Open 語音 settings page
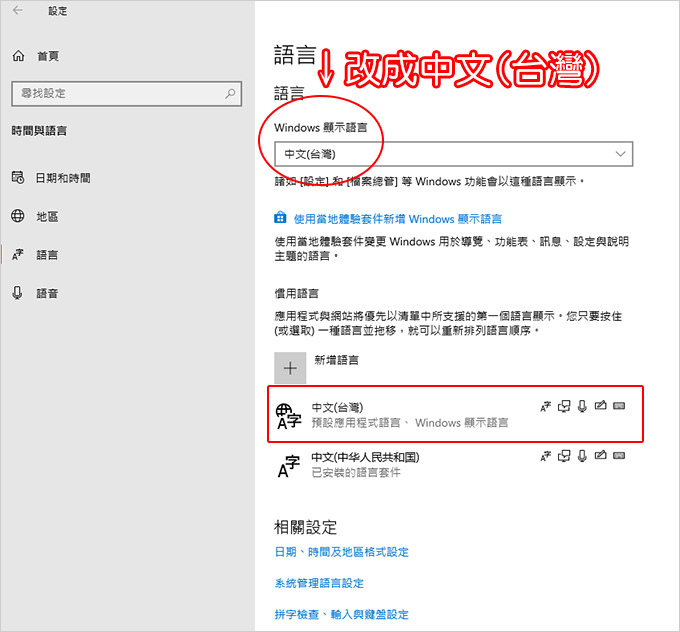This screenshot has height=632, width=680. [x=47, y=293]
